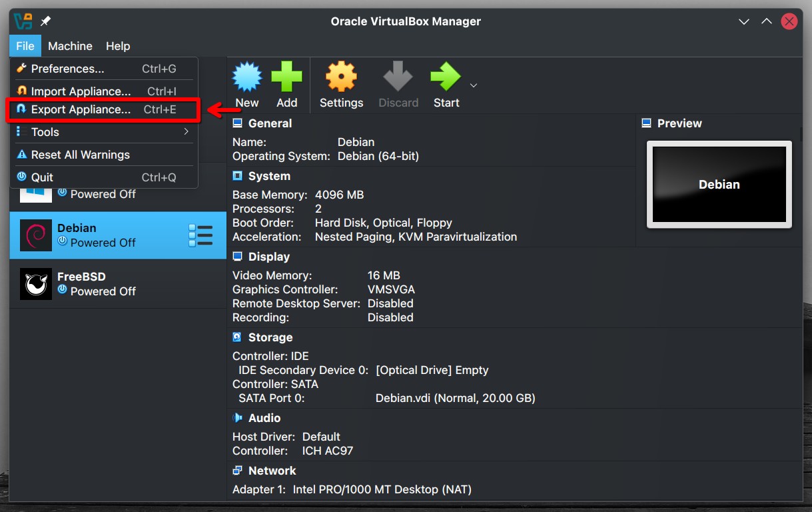Click the Storage section disk icon
The image size is (812, 512).
click(x=237, y=337)
